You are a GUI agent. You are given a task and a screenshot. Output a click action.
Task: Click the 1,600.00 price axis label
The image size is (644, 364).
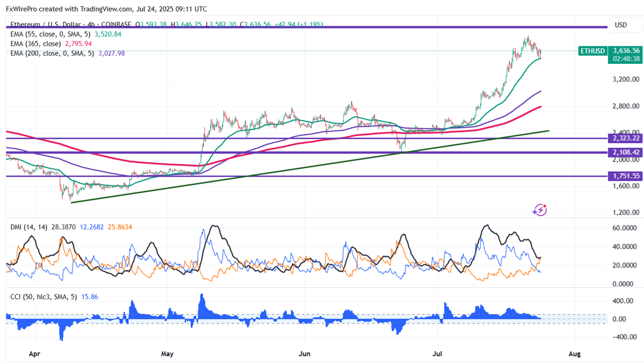click(x=626, y=185)
